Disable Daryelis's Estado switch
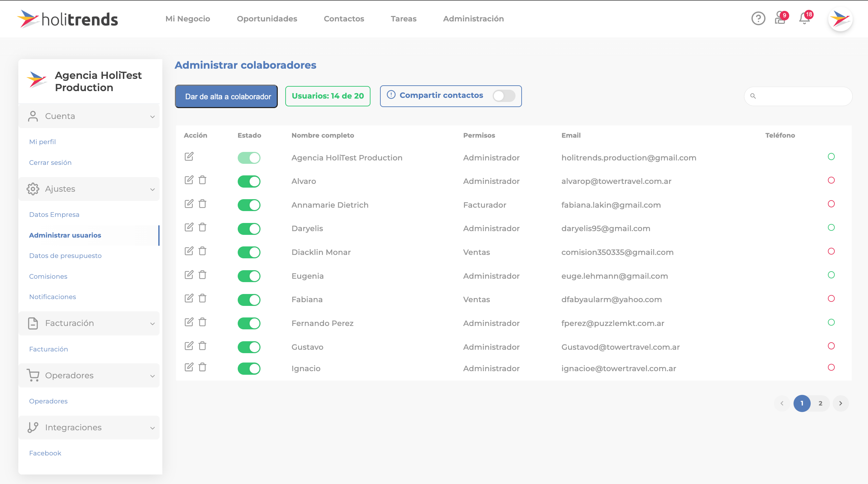868x484 pixels. click(249, 229)
